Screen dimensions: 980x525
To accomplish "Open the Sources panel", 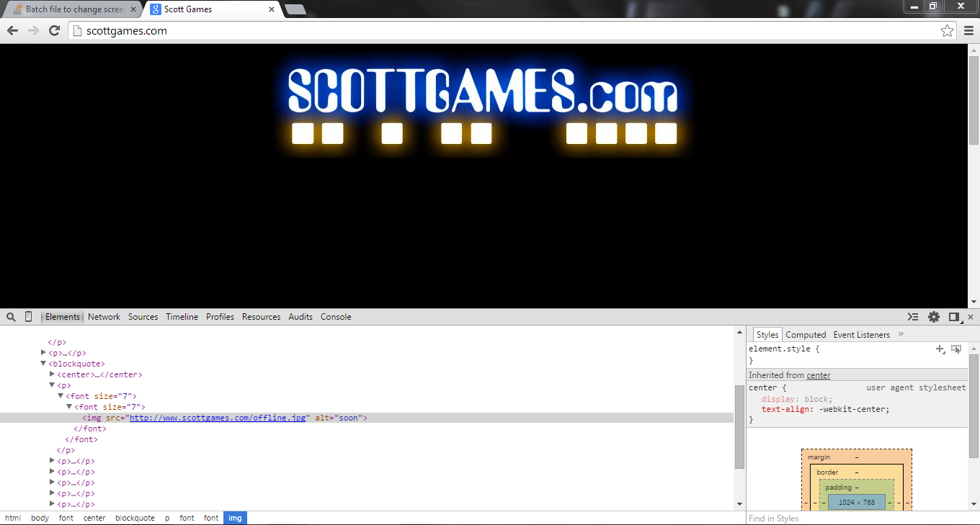I will 143,317.
